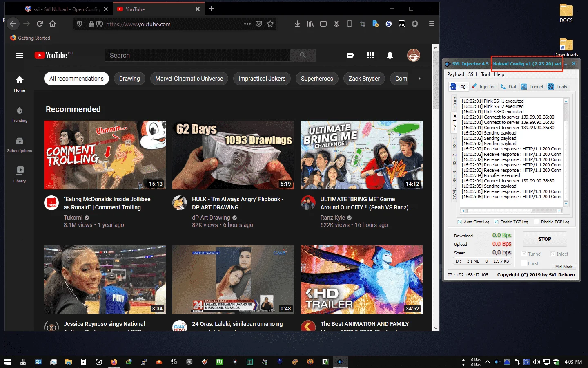Toggle the Tunnel checkbox

click(524, 254)
